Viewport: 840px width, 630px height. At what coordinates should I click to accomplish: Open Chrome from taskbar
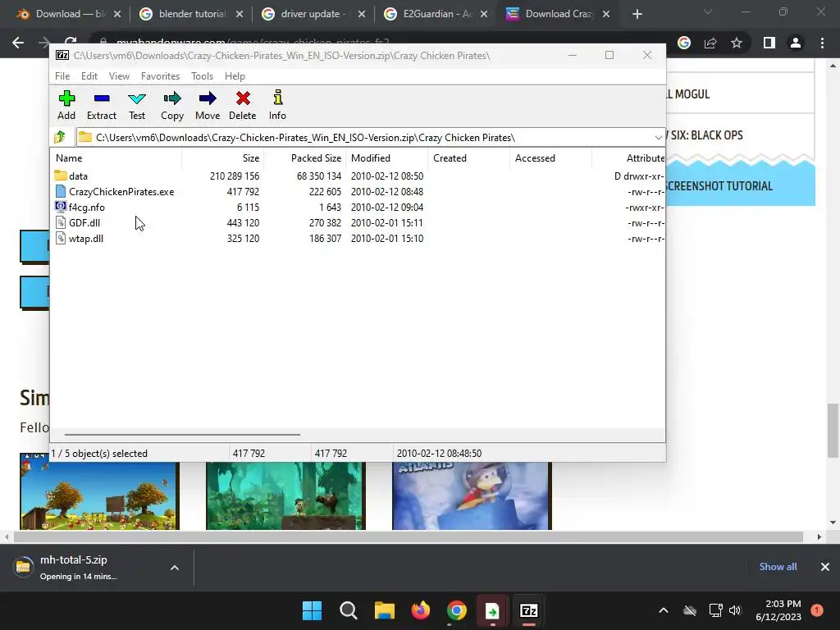(456, 610)
